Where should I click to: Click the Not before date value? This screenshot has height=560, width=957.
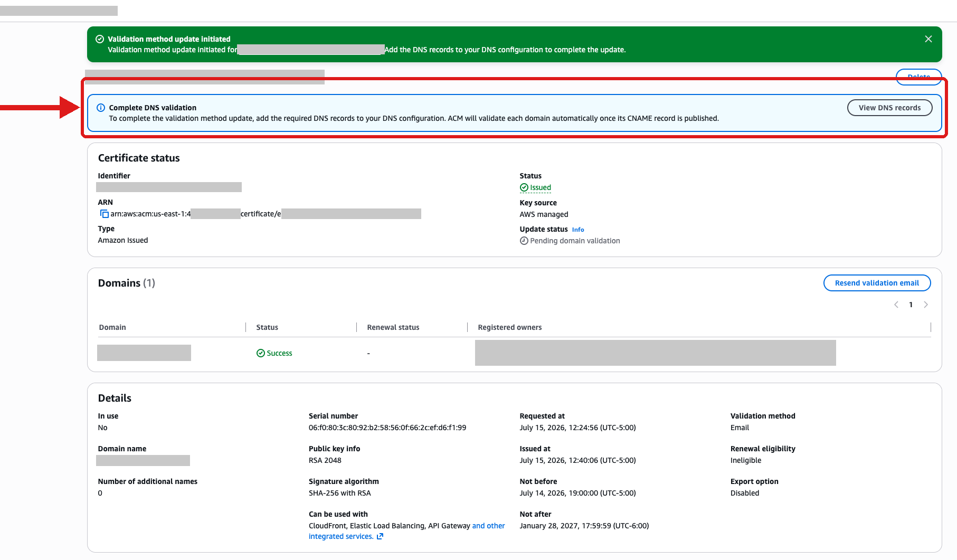click(577, 493)
